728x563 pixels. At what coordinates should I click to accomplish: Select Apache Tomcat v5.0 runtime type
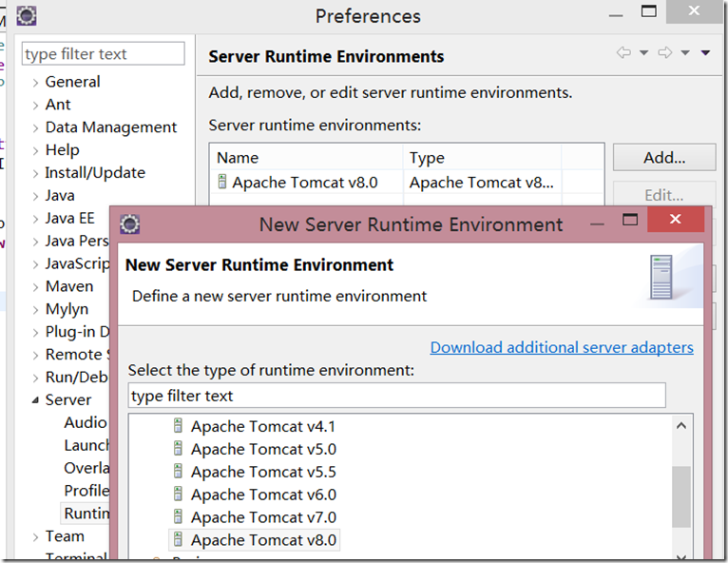[x=263, y=449]
